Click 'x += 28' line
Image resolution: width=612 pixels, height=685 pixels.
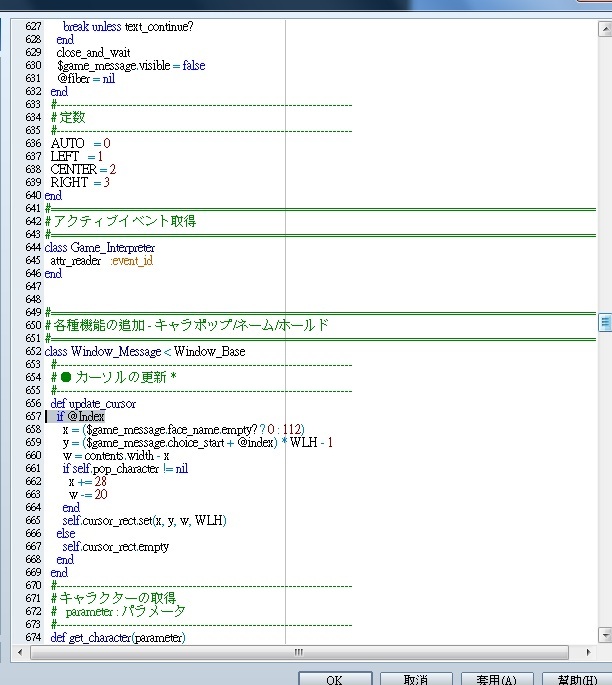click(88, 481)
